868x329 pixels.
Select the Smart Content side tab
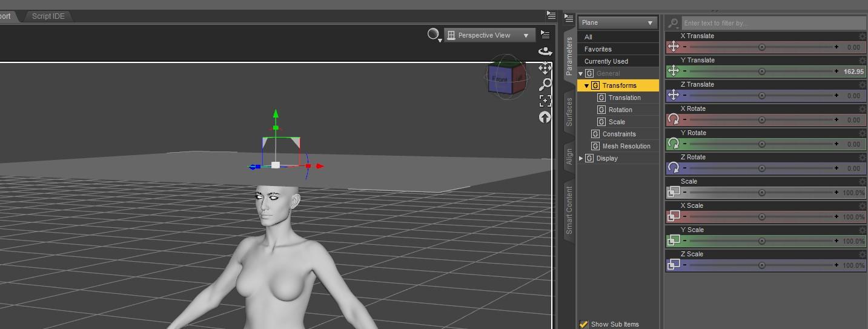click(x=569, y=210)
